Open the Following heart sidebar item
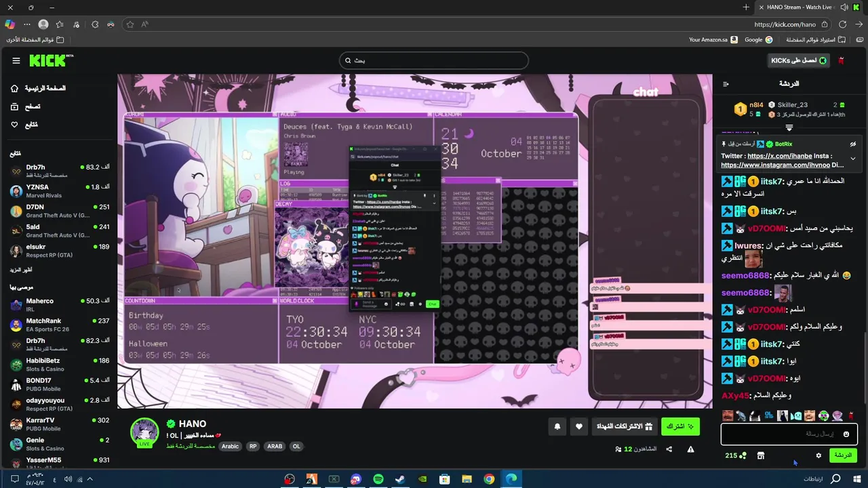This screenshot has height=488, width=868. [24, 125]
